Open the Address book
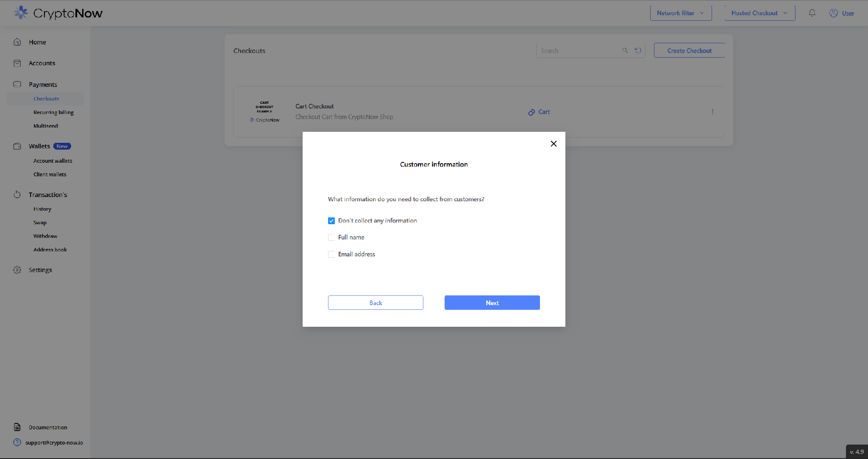The width and height of the screenshot is (868, 459). [x=50, y=250]
